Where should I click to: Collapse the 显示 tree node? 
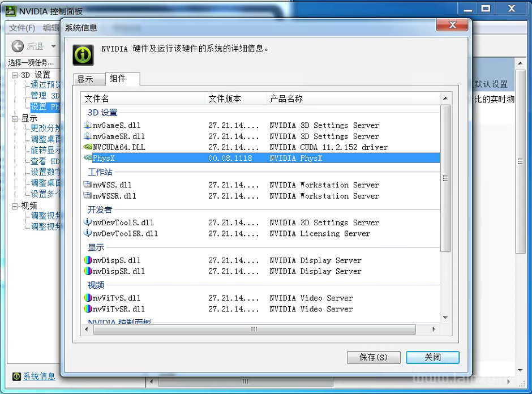coord(15,119)
